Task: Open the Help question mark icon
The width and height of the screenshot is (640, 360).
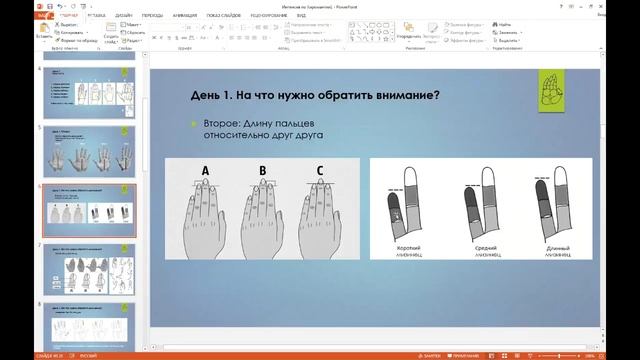Action: 561,7
